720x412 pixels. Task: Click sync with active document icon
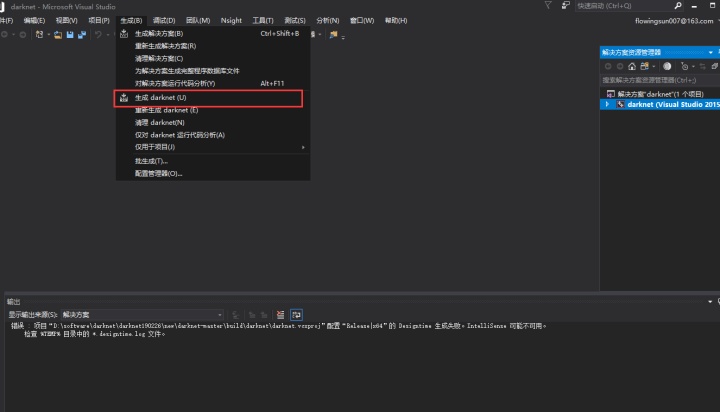point(702,66)
